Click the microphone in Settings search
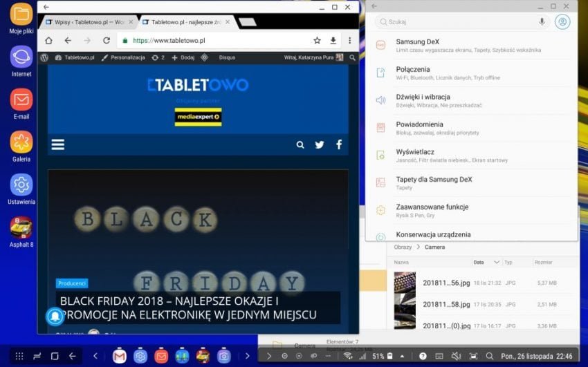This screenshot has width=588, height=367. click(x=542, y=21)
